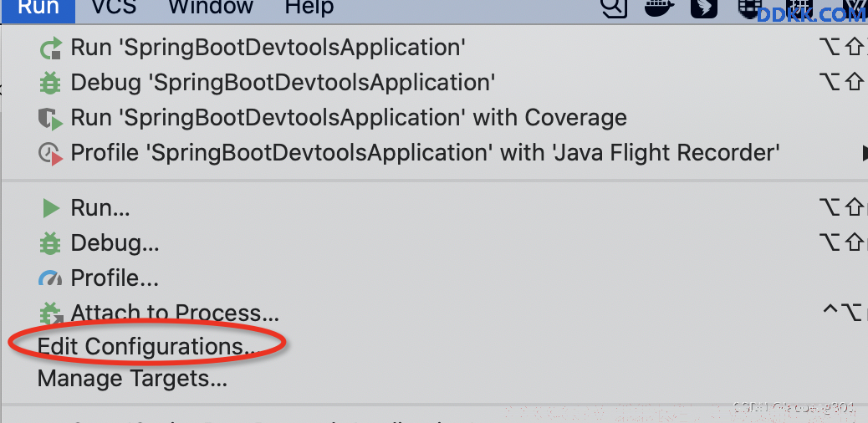Click the green Debug bug icon for SpringBootDevtoolsApplication
Viewport: 868px width, 423px height.
(50, 84)
